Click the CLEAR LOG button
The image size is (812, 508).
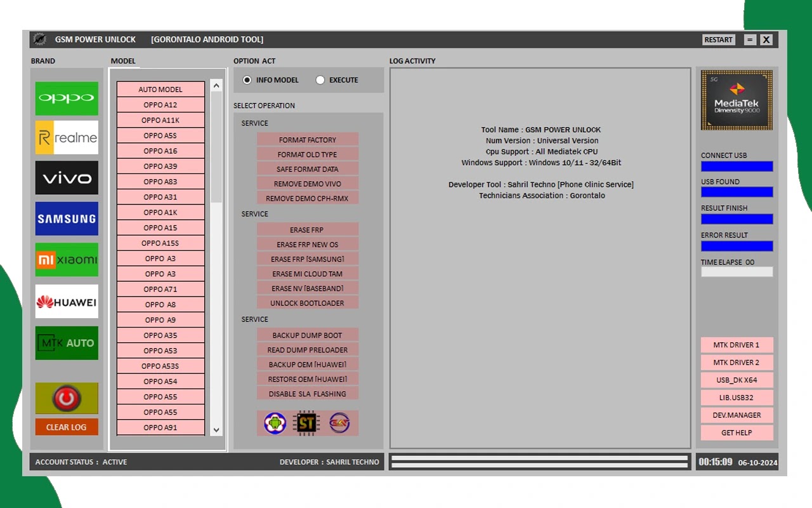coord(67,427)
